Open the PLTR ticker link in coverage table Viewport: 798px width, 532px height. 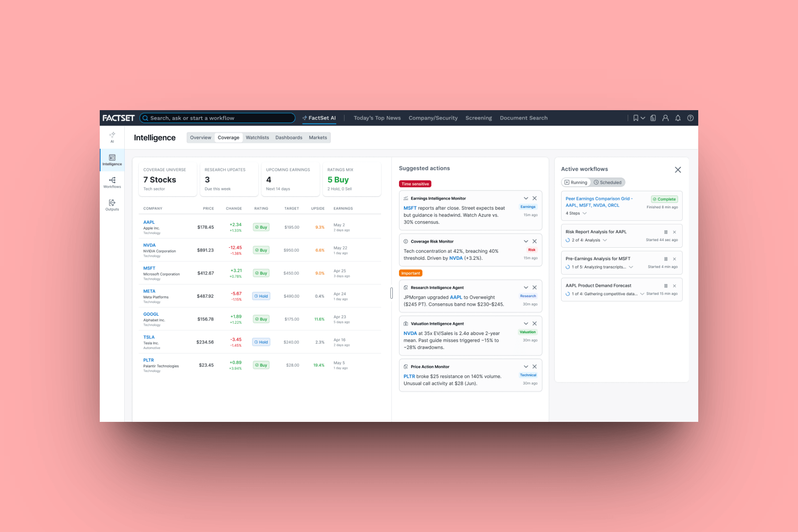pyautogui.click(x=148, y=360)
